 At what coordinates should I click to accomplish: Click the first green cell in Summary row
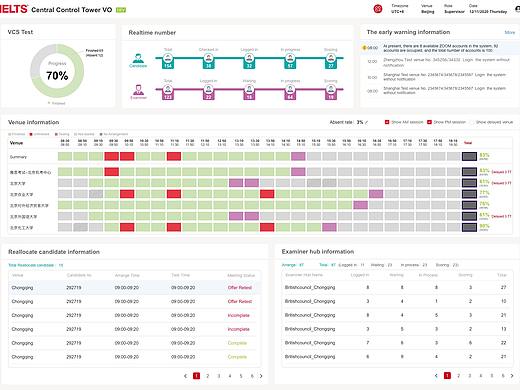point(65,156)
